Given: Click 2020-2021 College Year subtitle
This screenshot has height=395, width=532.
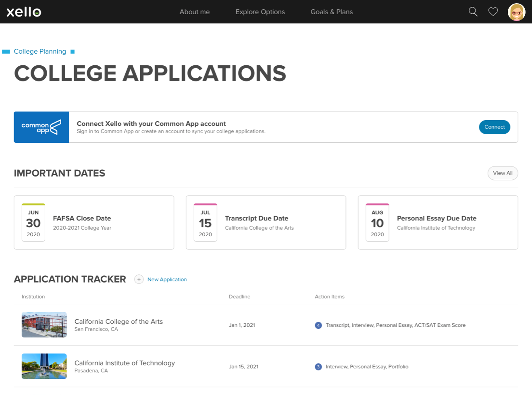Looking at the screenshot, I should (82, 228).
